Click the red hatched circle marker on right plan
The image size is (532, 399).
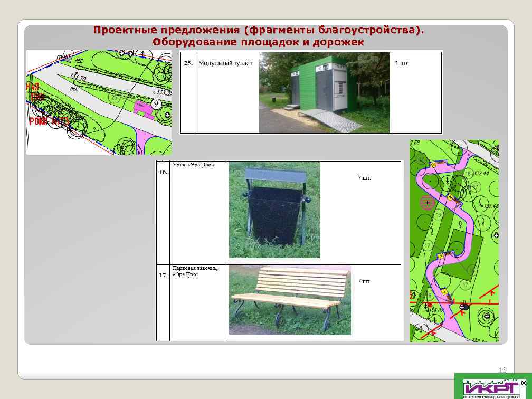pos(427,203)
